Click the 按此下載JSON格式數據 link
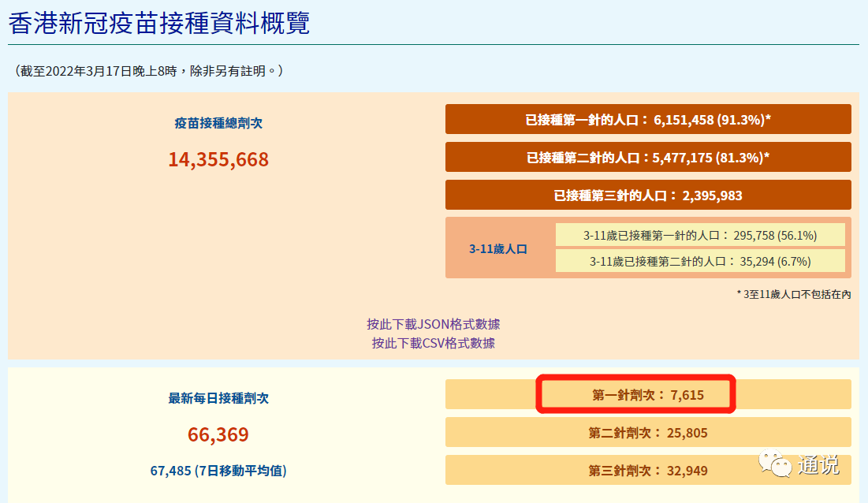 click(x=433, y=324)
